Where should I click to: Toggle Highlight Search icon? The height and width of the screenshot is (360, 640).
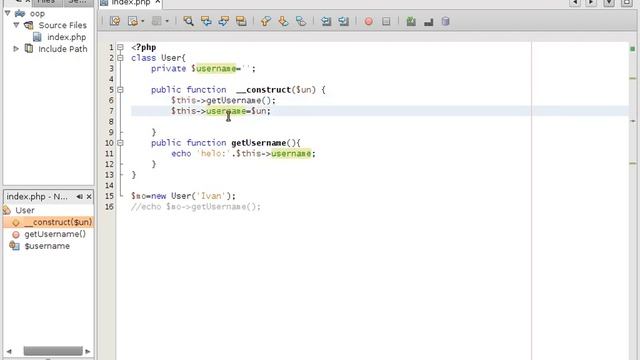coord(241,21)
